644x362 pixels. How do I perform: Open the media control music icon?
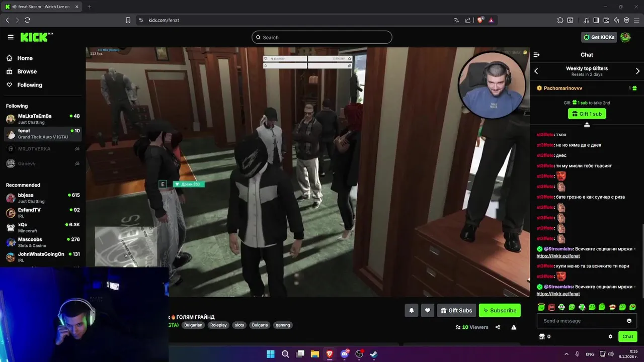(x=586, y=20)
